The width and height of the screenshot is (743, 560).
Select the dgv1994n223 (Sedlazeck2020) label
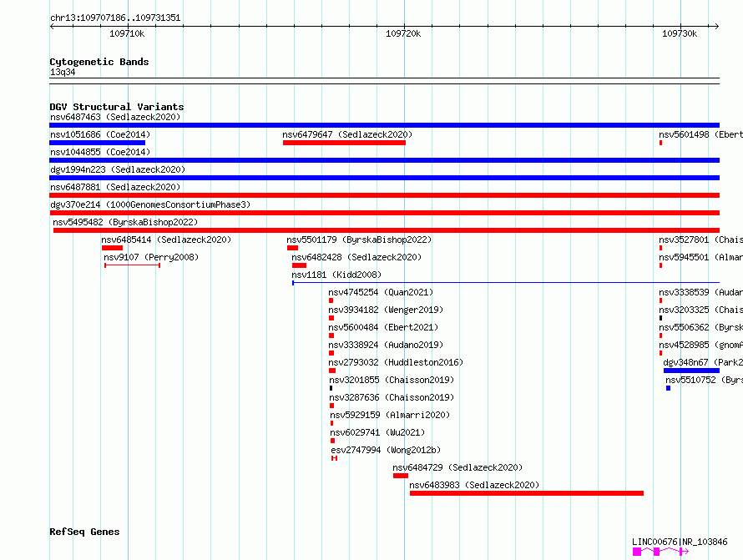pos(118,169)
